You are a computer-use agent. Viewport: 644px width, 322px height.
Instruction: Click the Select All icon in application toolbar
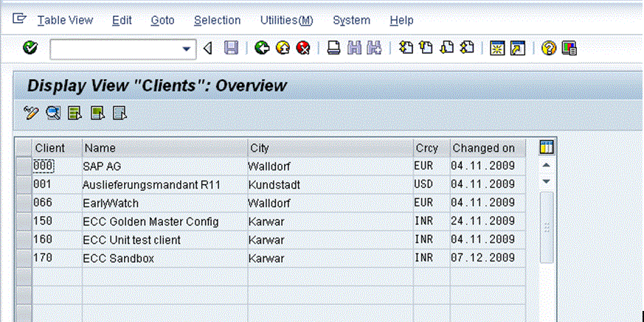coord(75,113)
